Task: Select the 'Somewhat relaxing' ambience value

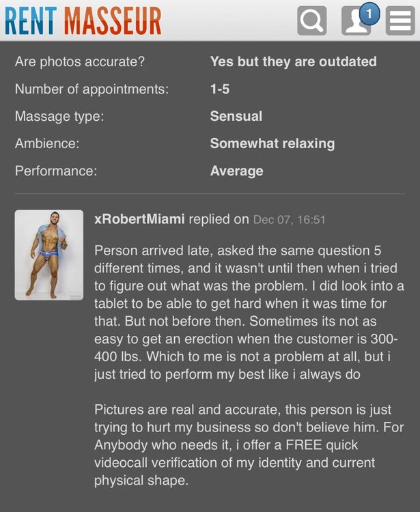Action: tap(272, 143)
